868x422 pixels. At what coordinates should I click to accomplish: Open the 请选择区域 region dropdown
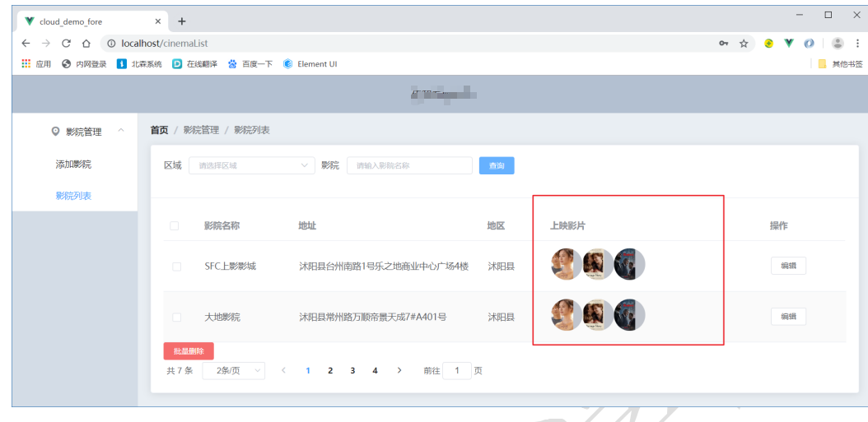point(252,165)
